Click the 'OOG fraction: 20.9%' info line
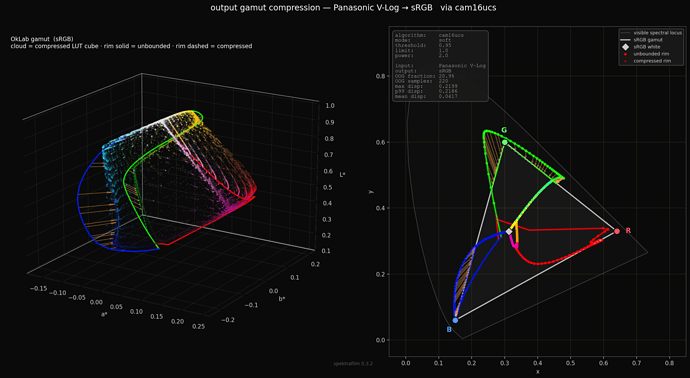Image resolution: width=690 pixels, height=378 pixels. click(425, 76)
